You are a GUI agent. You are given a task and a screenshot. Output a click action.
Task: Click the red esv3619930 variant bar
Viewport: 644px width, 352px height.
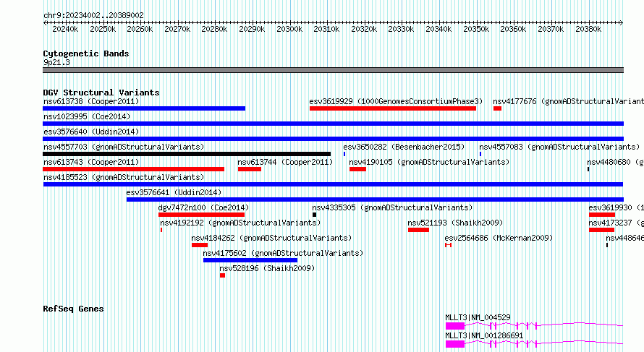coord(602,215)
